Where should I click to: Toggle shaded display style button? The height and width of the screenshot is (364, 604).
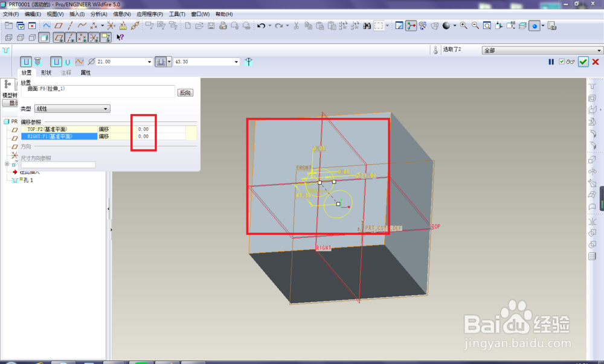[x=44, y=37]
